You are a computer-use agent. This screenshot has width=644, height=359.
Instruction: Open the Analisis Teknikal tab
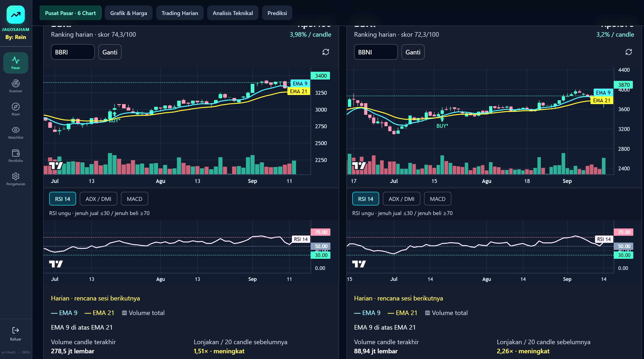[233, 13]
